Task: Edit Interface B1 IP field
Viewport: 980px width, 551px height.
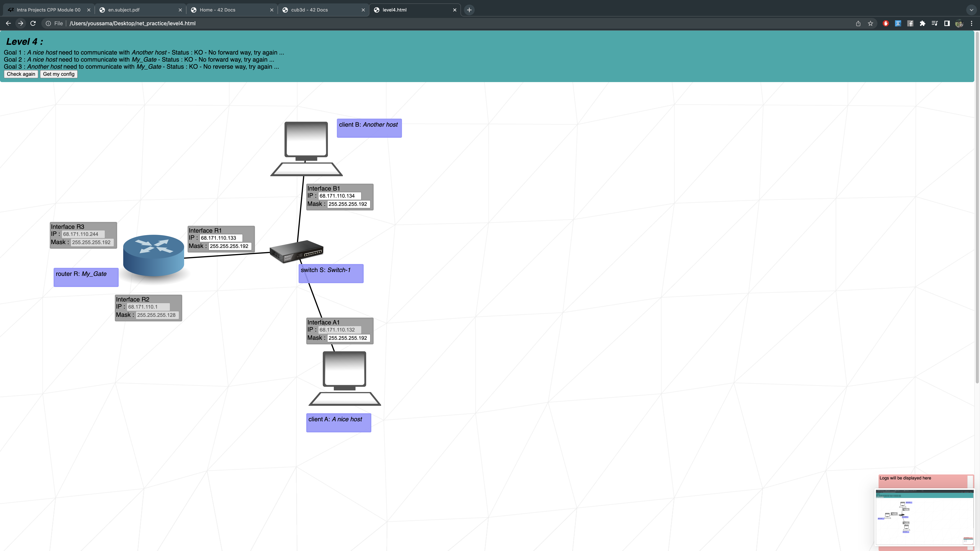Action: point(339,196)
